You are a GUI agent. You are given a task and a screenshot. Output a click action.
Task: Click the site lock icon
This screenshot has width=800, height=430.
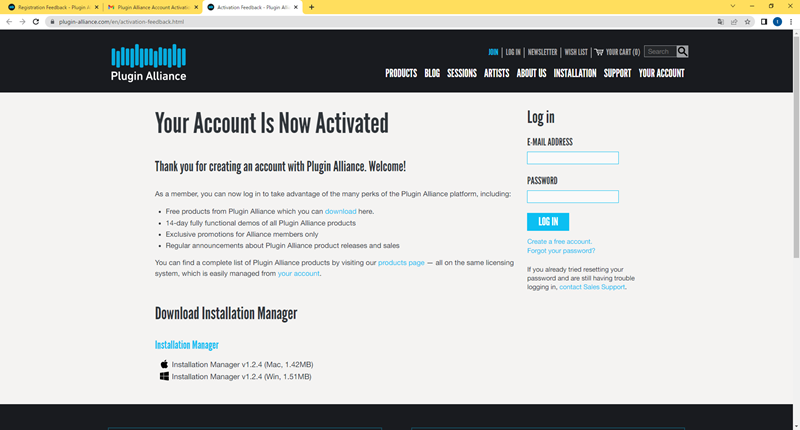coord(52,22)
